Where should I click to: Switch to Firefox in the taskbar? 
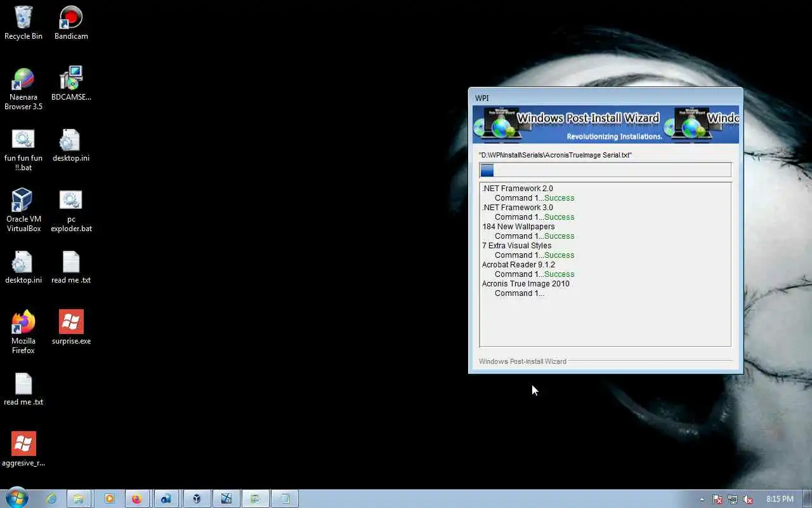(137, 499)
